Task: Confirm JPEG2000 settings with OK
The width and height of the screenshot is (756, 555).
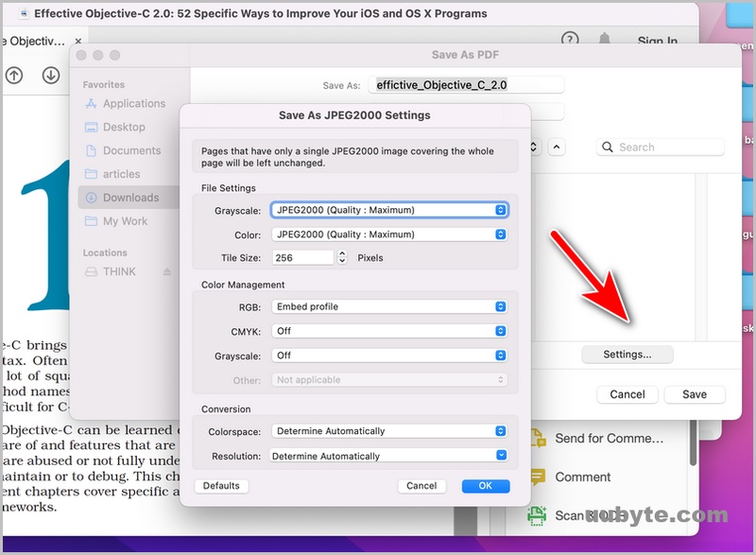Action: point(486,486)
